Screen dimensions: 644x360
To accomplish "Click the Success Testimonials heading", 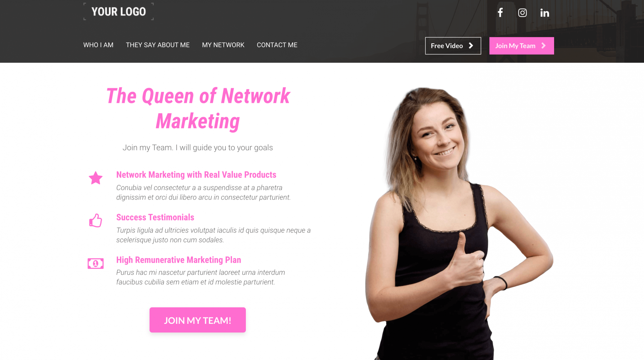I will (155, 217).
